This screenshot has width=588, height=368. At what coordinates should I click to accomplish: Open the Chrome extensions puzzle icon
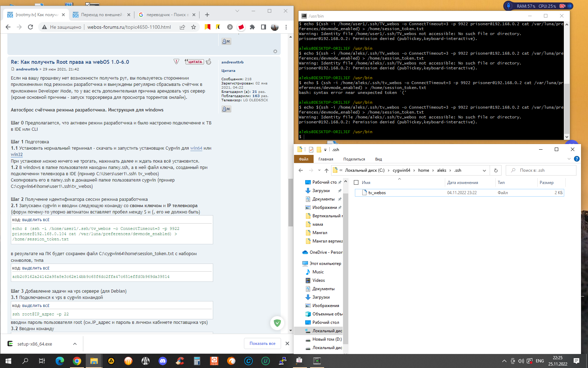pos(252,27)
